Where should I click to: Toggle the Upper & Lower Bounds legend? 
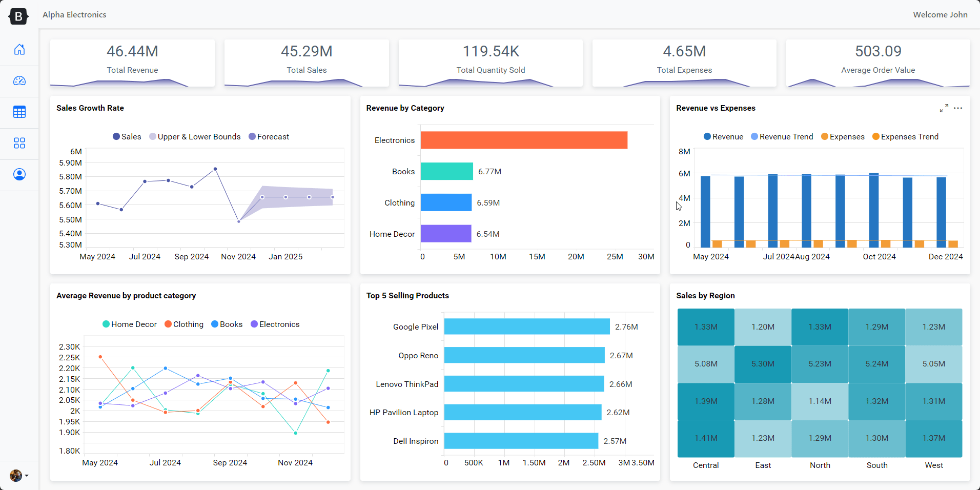coord(195,137)
